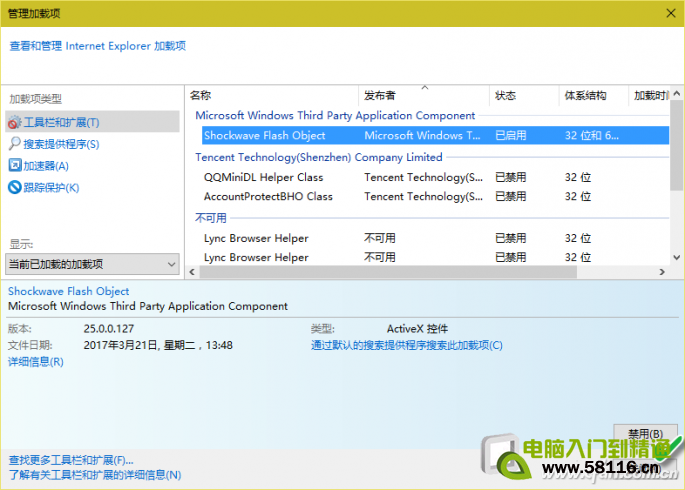
Task: Click the Toolbars and Extensions gear icon
Action: (x=14, y=122)
